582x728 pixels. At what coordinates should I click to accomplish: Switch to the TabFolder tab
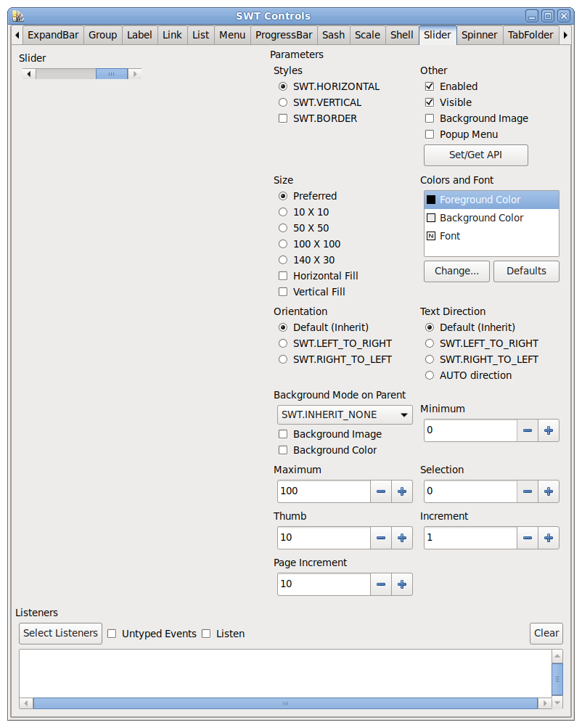tap(530, 36)
